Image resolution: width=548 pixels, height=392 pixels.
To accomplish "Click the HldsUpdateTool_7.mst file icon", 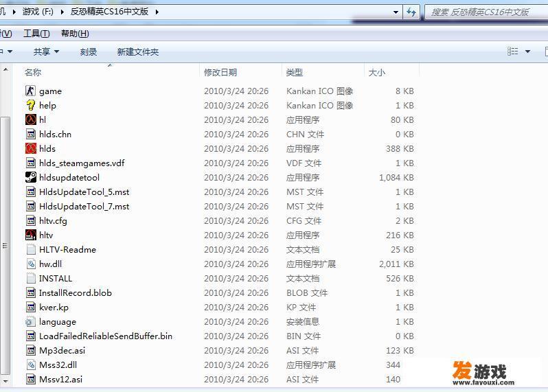I will pyautogui.click(x=31, y=206).
